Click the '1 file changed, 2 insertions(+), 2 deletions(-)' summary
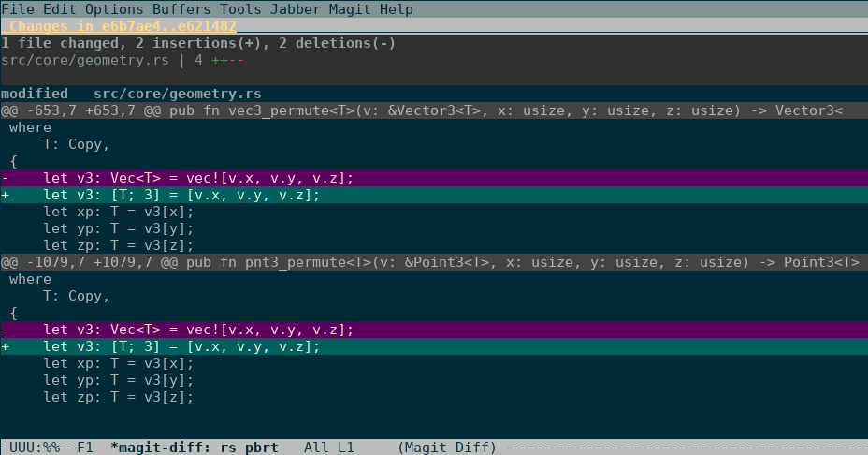The image size is (868, 455). click(x=198, y=43)
